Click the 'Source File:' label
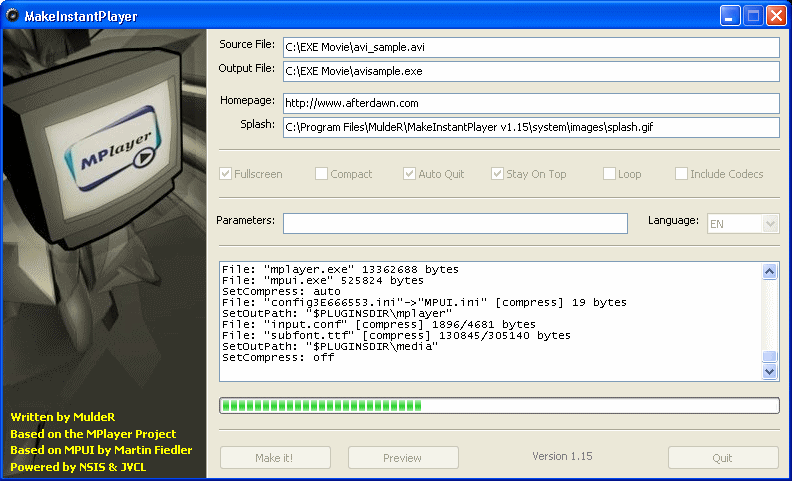Viewport: 792px width, 481px height. click(247, 44)
